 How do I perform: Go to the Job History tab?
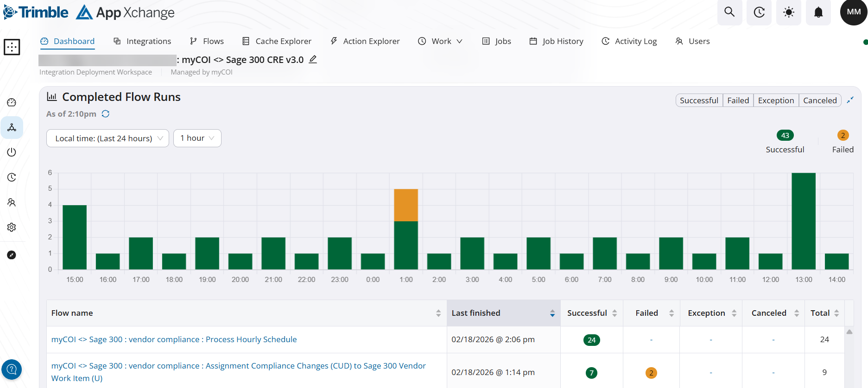(556, 41)
